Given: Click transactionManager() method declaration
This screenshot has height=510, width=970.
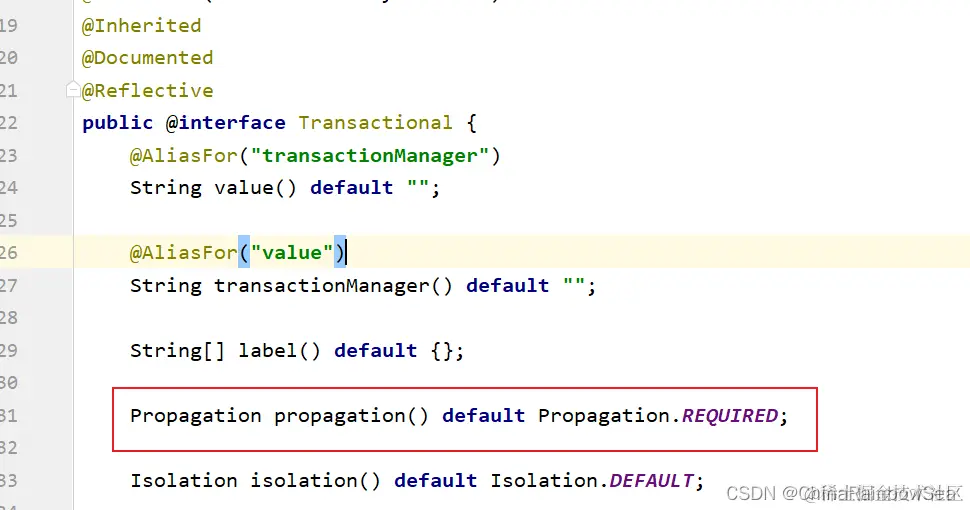Looking at the screenshot, I should pyautogui.click(x=333, y=285).
